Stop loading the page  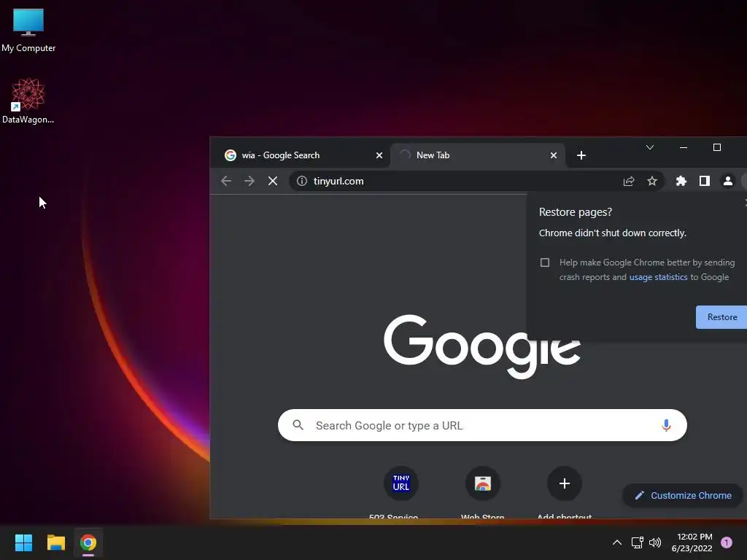coord(273,181)
